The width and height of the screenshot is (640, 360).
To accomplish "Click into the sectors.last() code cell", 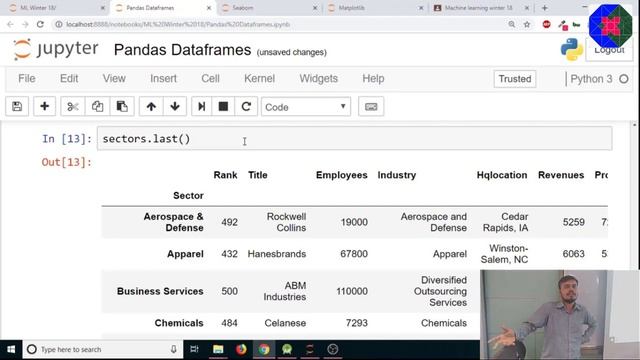I will pos(354,139).
